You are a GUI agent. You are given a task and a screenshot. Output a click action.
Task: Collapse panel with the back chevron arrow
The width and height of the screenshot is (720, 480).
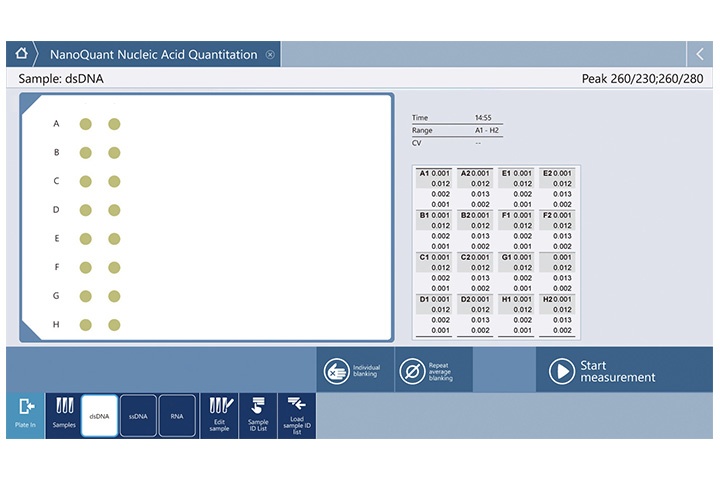[699, 54]
